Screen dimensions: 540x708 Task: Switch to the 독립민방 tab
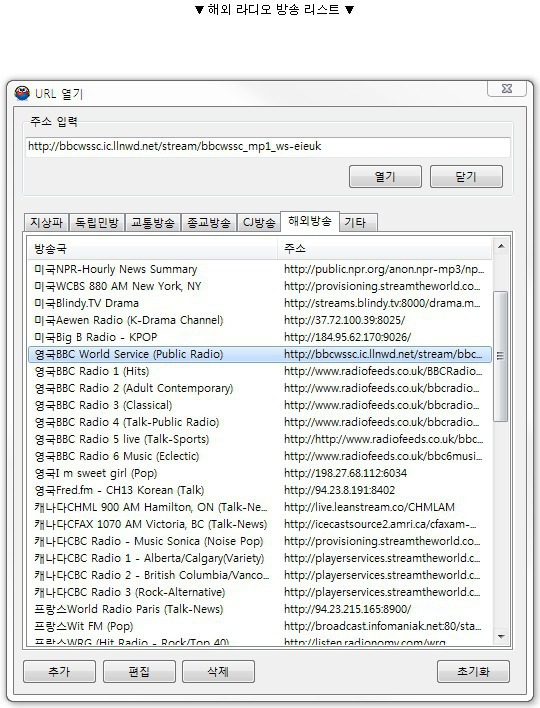(97, 223)
